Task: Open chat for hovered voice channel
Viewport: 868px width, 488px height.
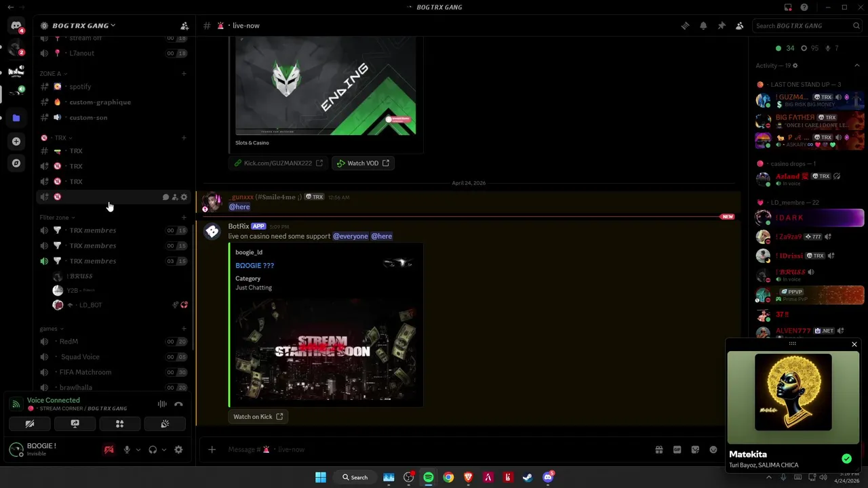Action: point(165,197)
